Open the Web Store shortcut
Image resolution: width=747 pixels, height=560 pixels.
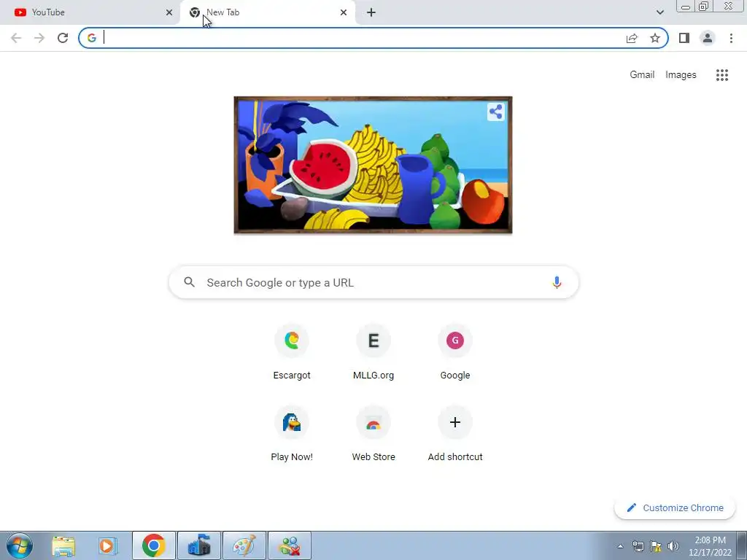pos(373,435)
